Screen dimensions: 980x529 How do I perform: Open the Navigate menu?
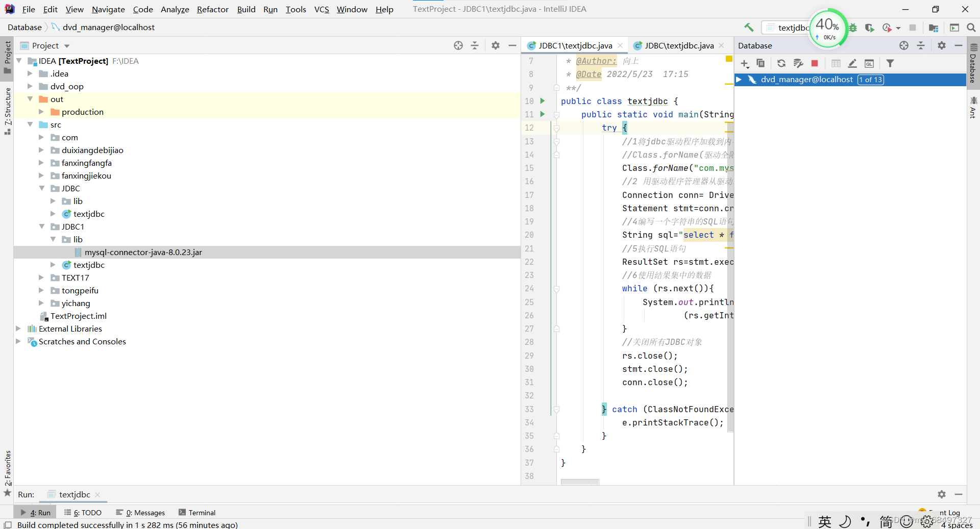[108, 9]
